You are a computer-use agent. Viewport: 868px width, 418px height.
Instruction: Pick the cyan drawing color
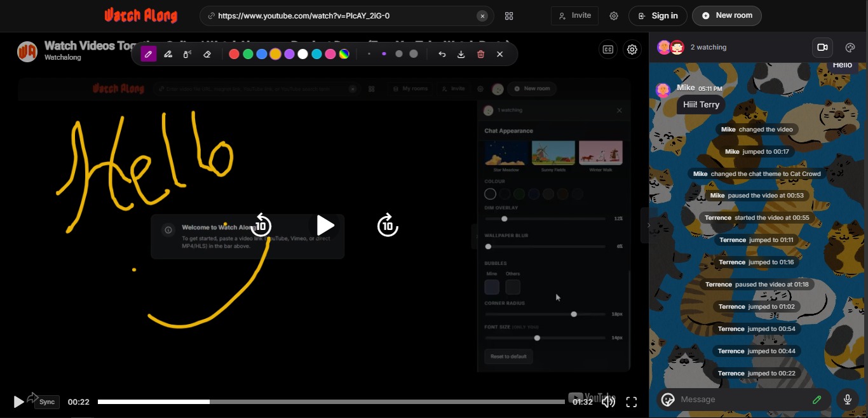point(316,54)
